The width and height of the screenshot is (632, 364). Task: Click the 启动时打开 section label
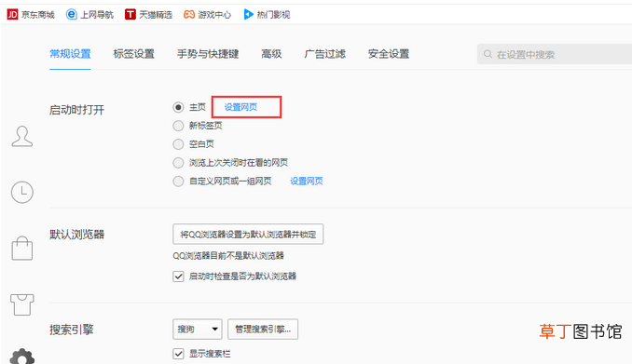(x=76, y=110)
